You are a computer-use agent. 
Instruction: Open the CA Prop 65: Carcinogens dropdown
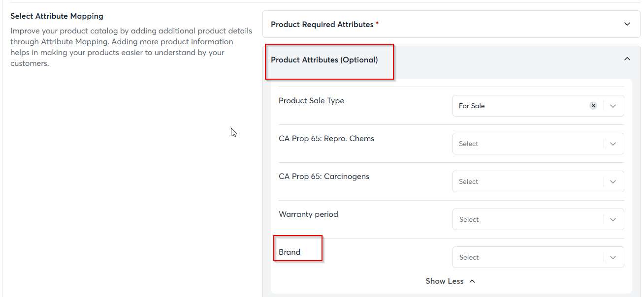(x=613, y=181)
